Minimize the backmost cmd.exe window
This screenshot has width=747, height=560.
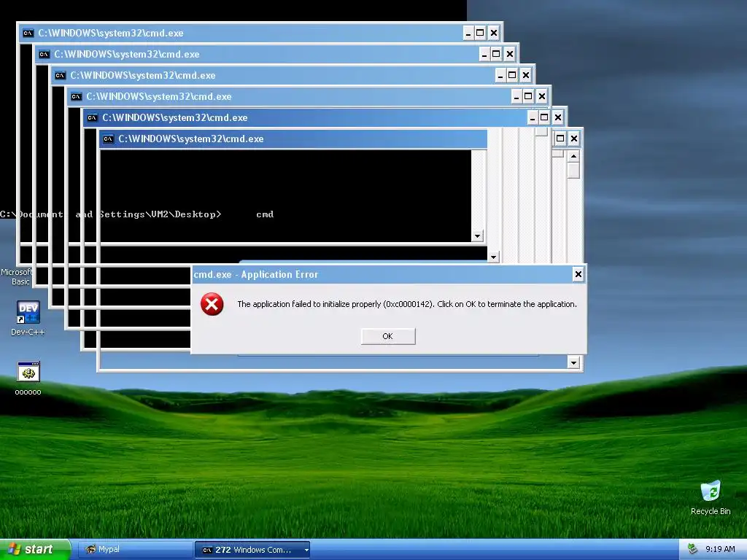point(468,33)
